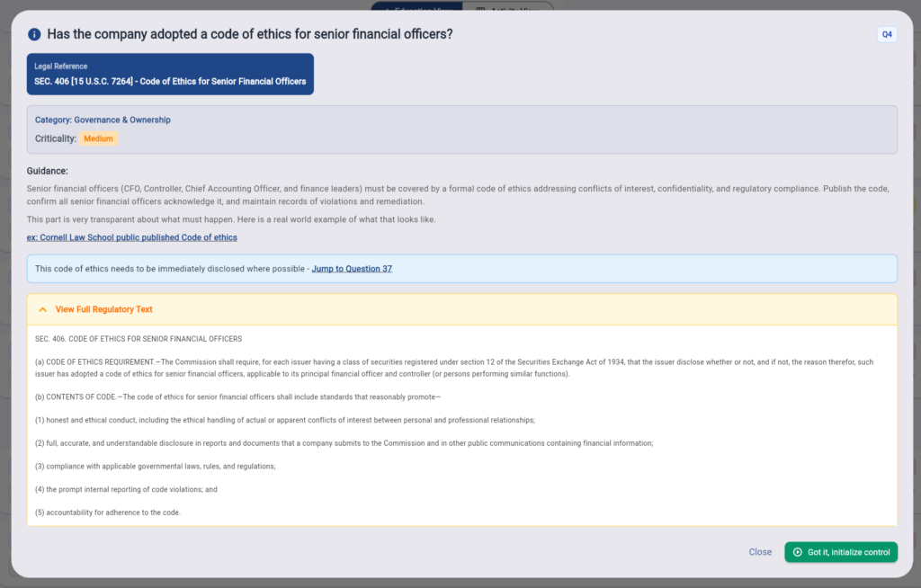Switch to the partially hidden Activity View tab
The height and width of the screenshot is (588, 921).
coord(508,6)
